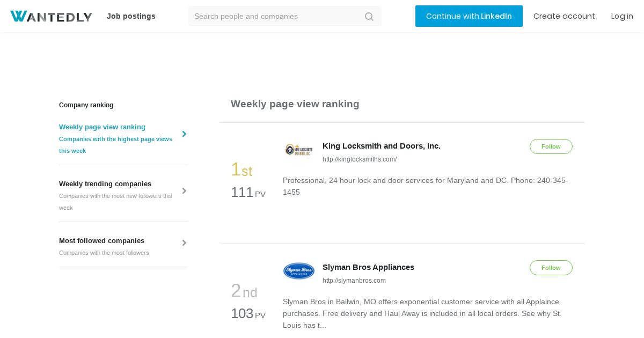This screenshot has height=338, width=644.
Task: Open the King Locksmith and Doors, Inc. title
Action: 381,146
